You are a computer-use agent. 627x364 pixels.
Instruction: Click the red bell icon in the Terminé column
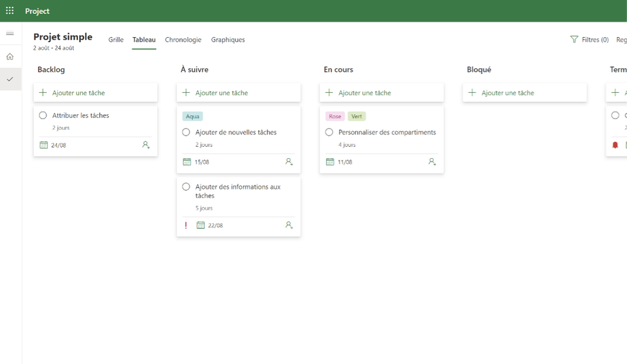pos(615,144)
